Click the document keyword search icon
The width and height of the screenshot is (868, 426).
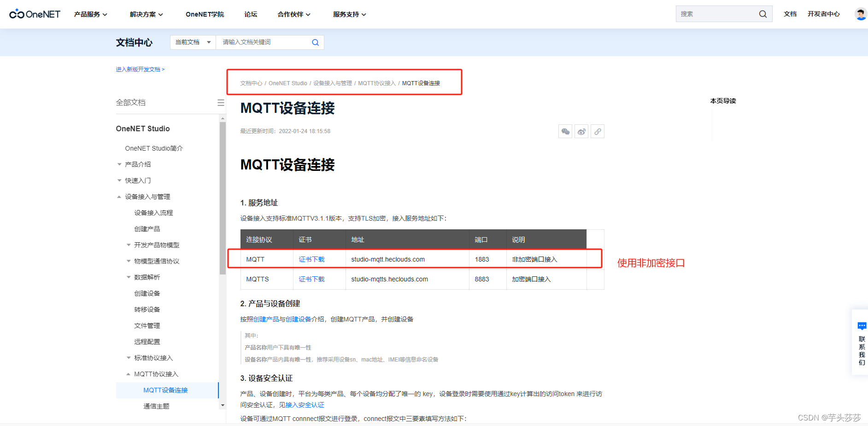tap(316, 42)
